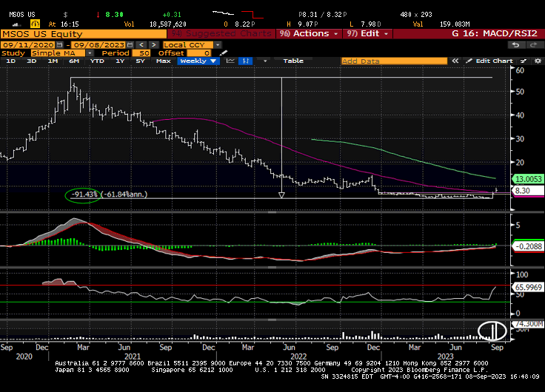Click the 13.0053 green moving average label
This screenshot has width=545, height=392.
point(528,179)
